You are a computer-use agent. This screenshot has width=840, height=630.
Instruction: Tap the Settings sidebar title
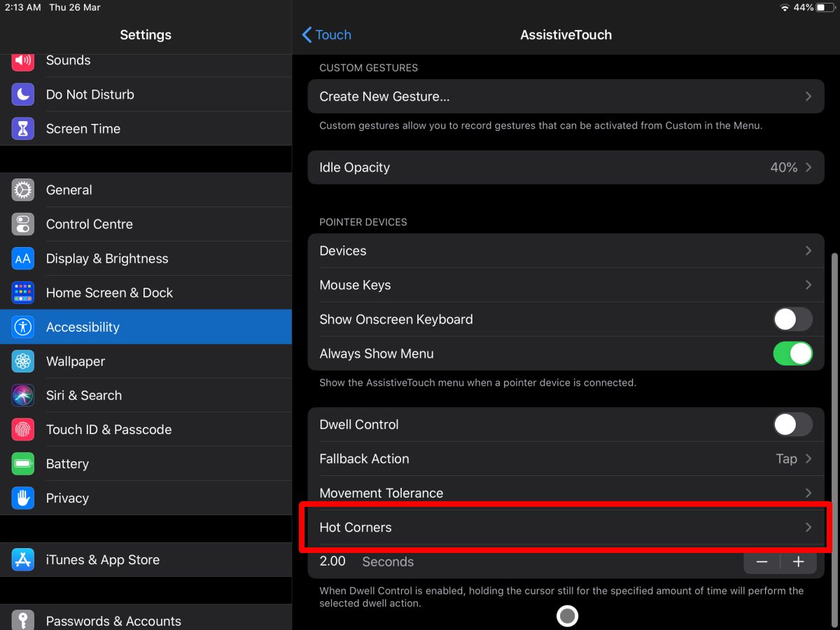[x=146, y=35]
